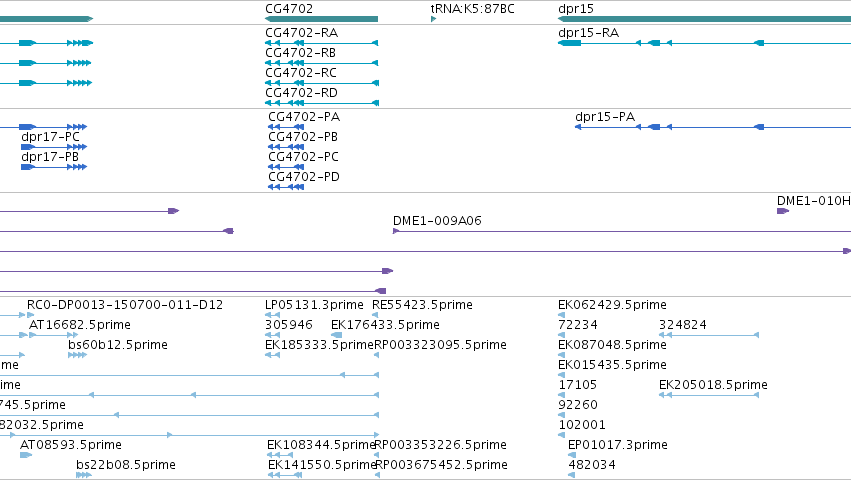
Task: Select the CG4702-PA protein glyph
Action: [x=286, y=127]
